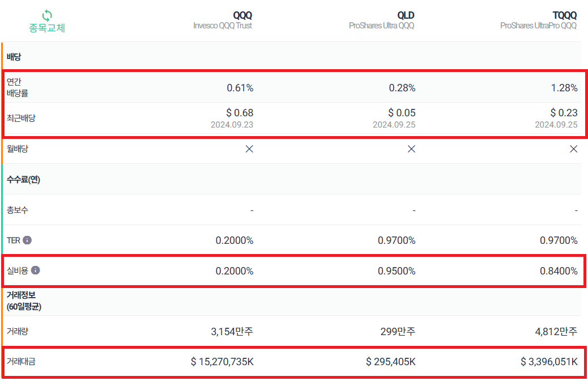Click QQQ recent dividend $ 0.68
This screenshot has width=588, height=385.
tap(240, 113)
